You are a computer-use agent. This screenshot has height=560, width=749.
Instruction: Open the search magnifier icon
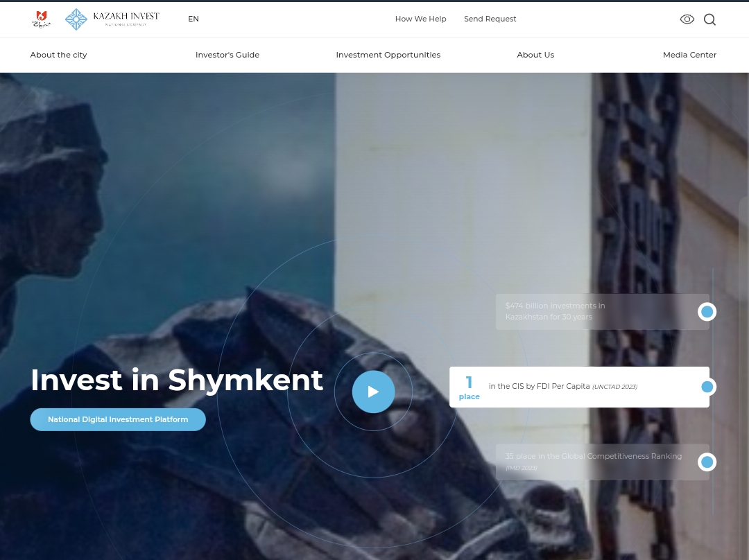[x=710, y=19]
